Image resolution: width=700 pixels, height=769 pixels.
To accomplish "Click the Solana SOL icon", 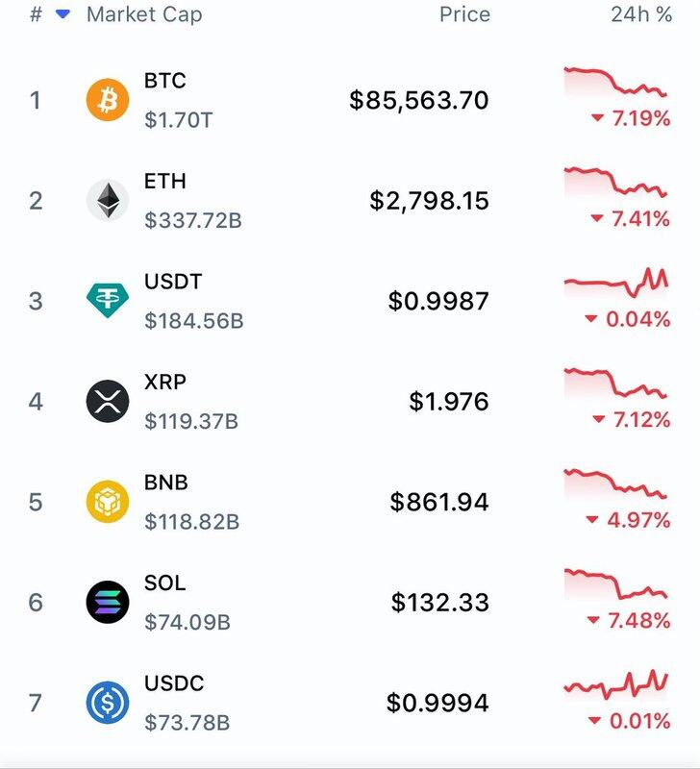I will 108,602.
